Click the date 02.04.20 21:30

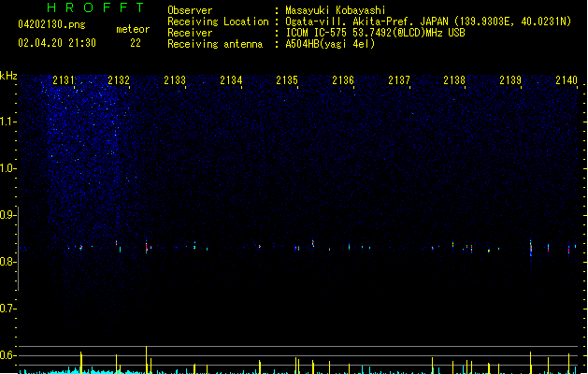tap(57, 43)
